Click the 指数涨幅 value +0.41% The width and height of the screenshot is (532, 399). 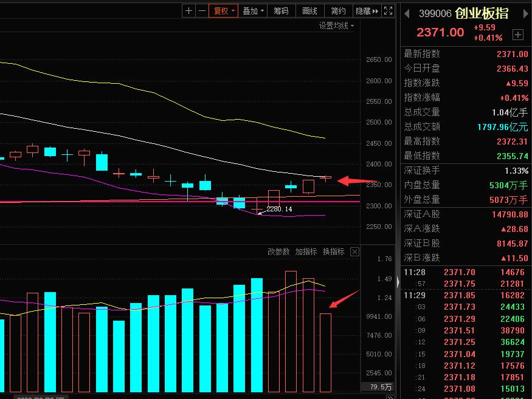pos(514,98)
